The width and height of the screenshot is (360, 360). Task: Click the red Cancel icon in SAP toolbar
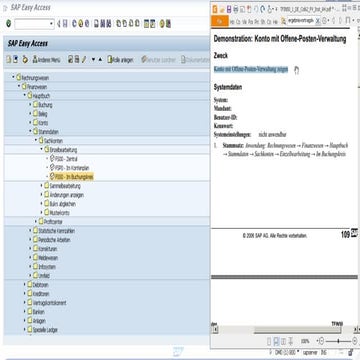tap(87, 24)
